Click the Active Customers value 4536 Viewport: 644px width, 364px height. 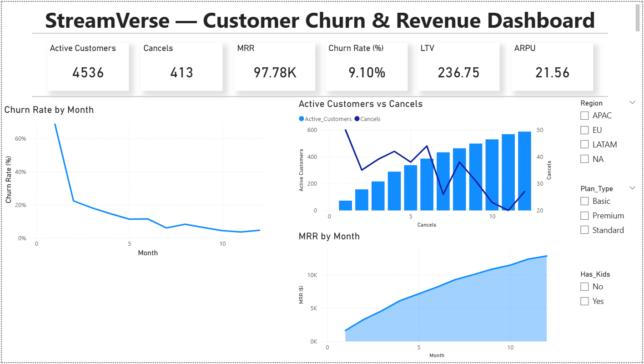coord(88,72)
